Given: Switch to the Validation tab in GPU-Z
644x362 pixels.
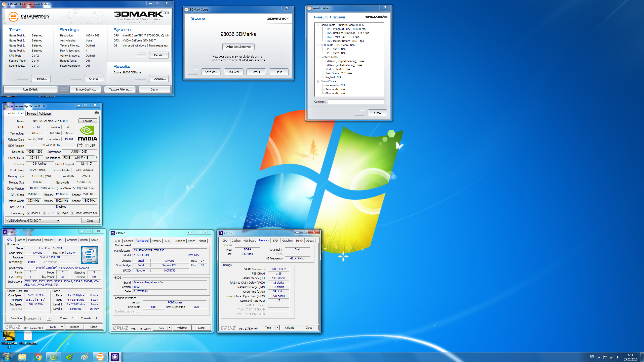Looking at the screenshot, I should coord(45,114).
